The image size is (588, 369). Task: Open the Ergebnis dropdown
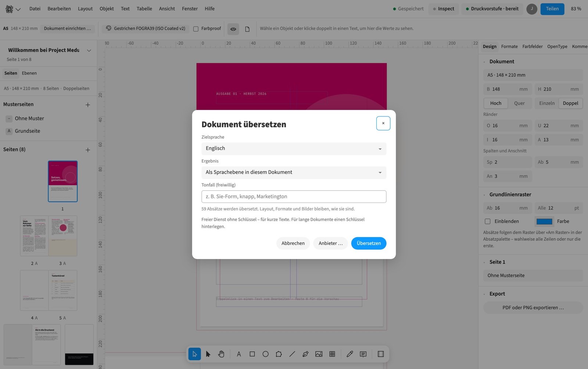(x=294, y=173)
